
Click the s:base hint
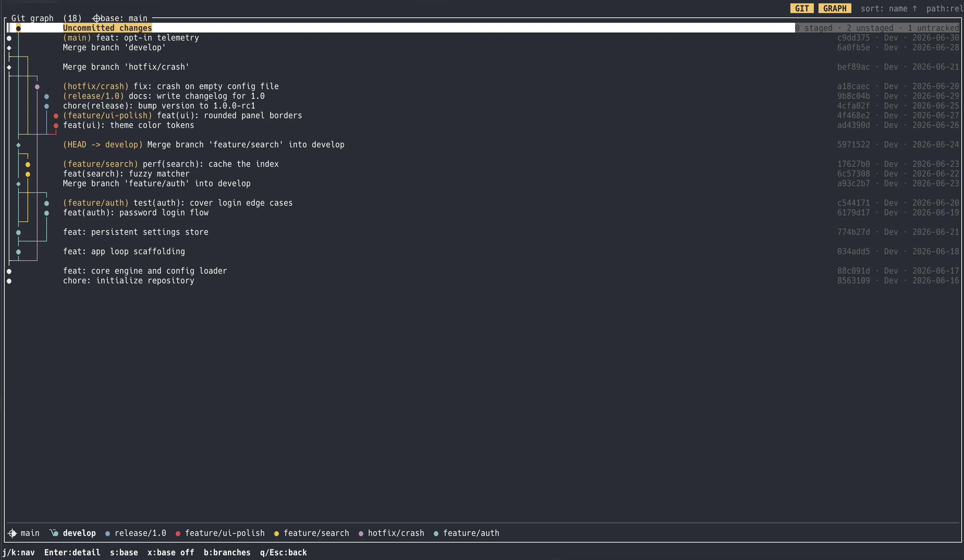tap(124, 553)
